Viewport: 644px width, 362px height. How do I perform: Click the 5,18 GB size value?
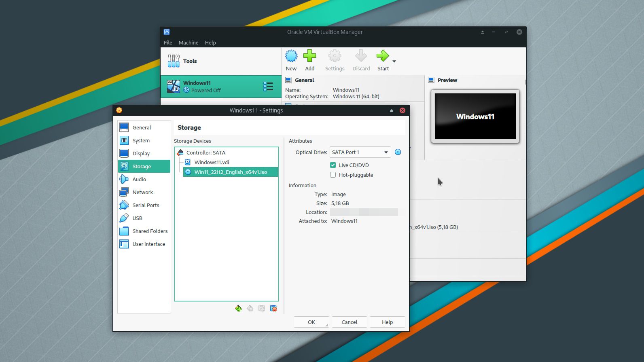pos(340,203)
